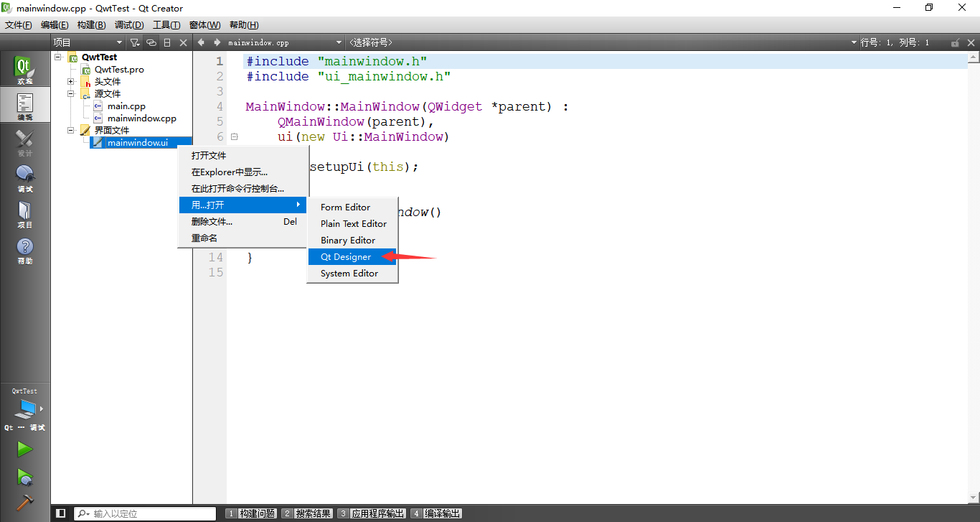
Task: Select QwtTest.pro in project tree
Action: [119, 70]
